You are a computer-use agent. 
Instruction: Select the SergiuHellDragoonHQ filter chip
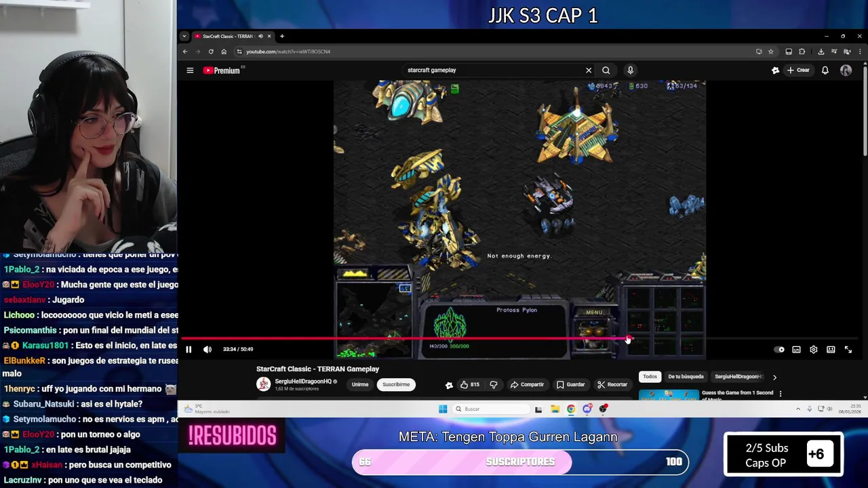[738, 377]
